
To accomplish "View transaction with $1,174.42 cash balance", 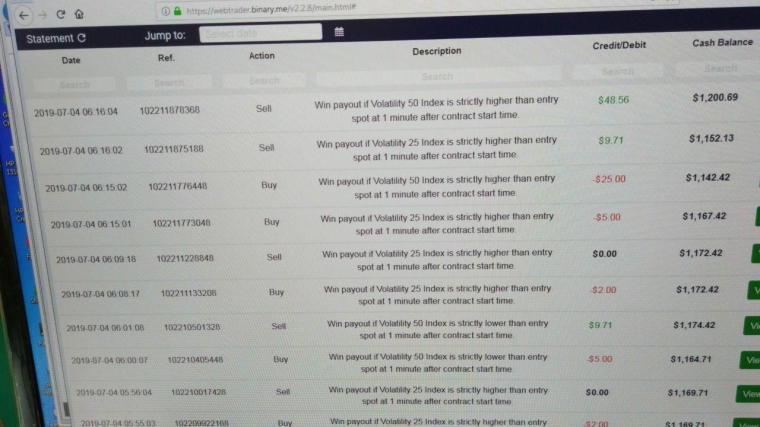I will (750, 326).
